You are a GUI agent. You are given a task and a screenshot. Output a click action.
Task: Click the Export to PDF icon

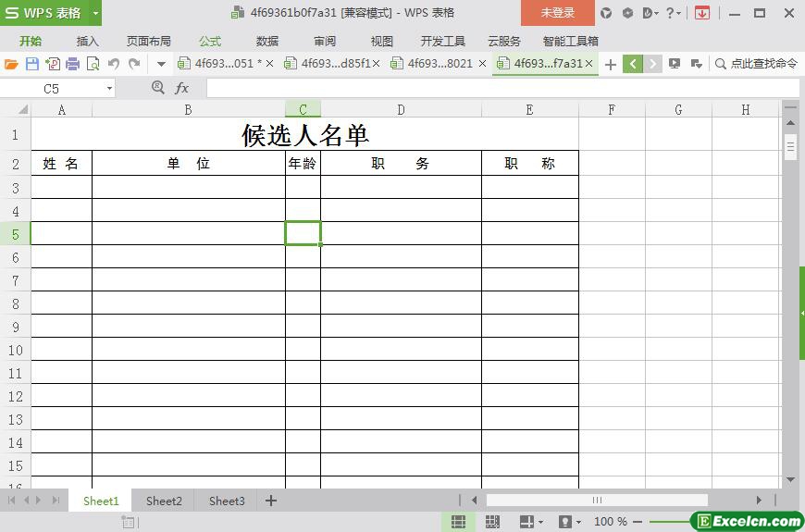click(x=53, y=64)
